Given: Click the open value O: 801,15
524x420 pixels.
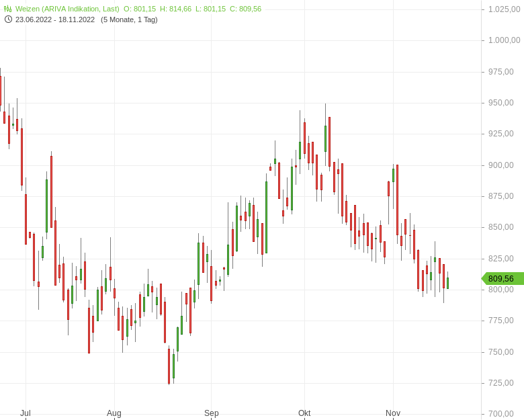Looking at the screenshot, I should click(140, 9).
